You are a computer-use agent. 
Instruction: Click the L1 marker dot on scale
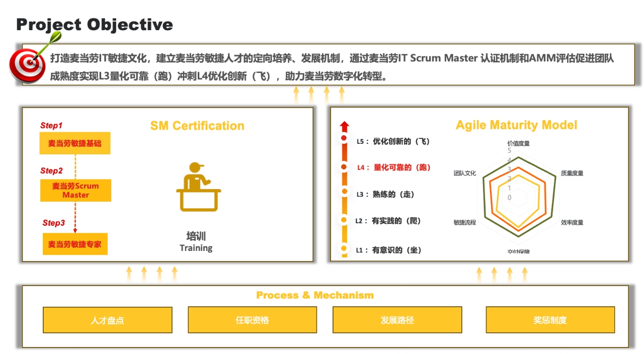(x=344, y=248)
